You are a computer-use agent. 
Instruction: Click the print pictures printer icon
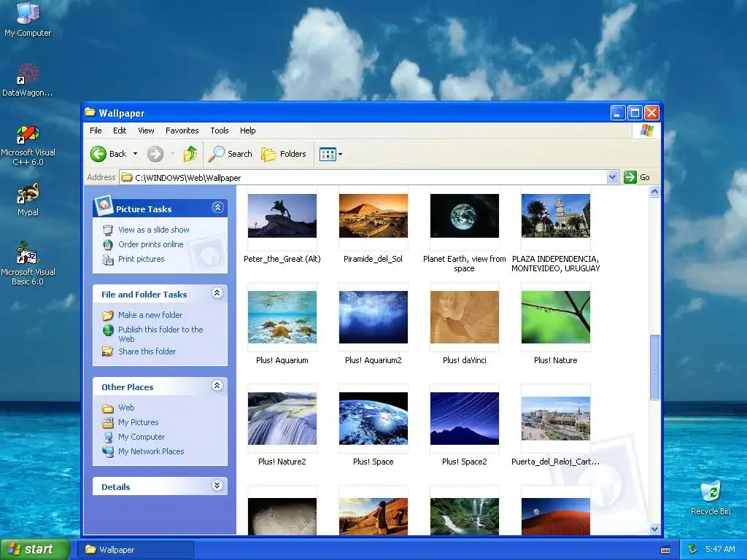point(108,260)
